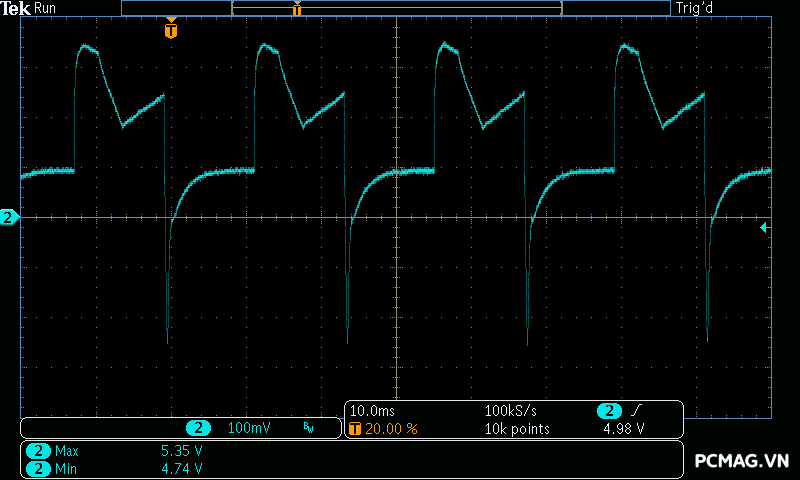Click the orange T icon beside 20.00 %

(x=355, y=429)
